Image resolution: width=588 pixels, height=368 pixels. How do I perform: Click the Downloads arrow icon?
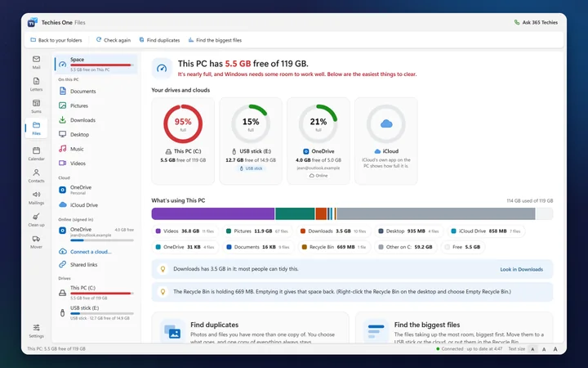(63, 119)
